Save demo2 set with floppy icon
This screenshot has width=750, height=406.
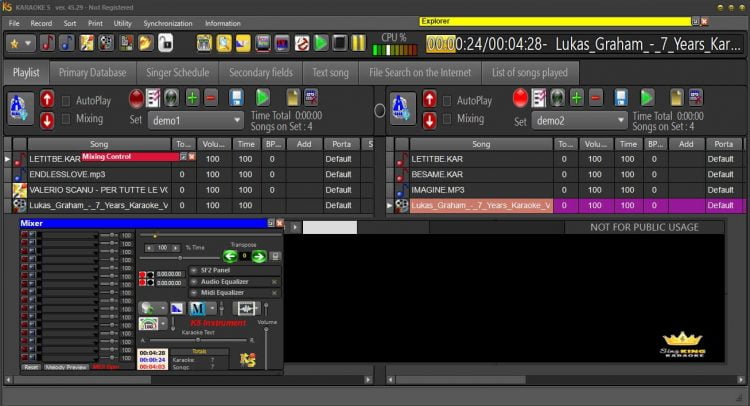coord(620,98)
